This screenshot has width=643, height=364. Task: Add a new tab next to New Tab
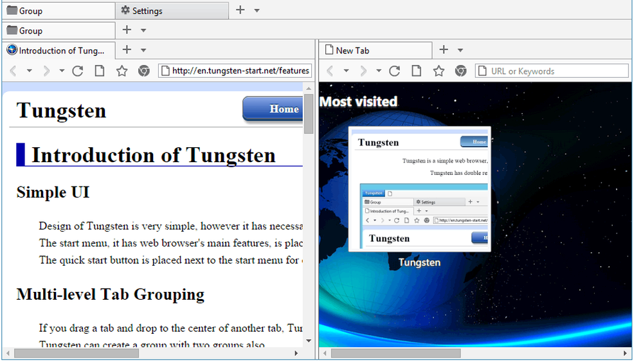444,50
